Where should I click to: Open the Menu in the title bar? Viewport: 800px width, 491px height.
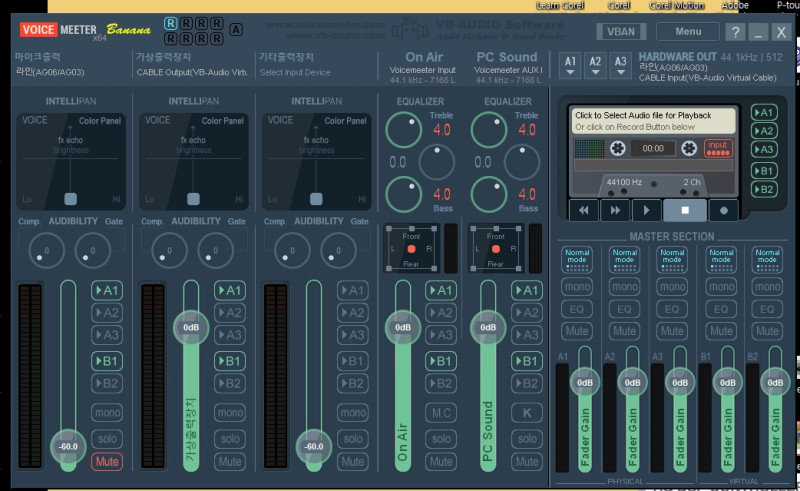click(687, 32)
